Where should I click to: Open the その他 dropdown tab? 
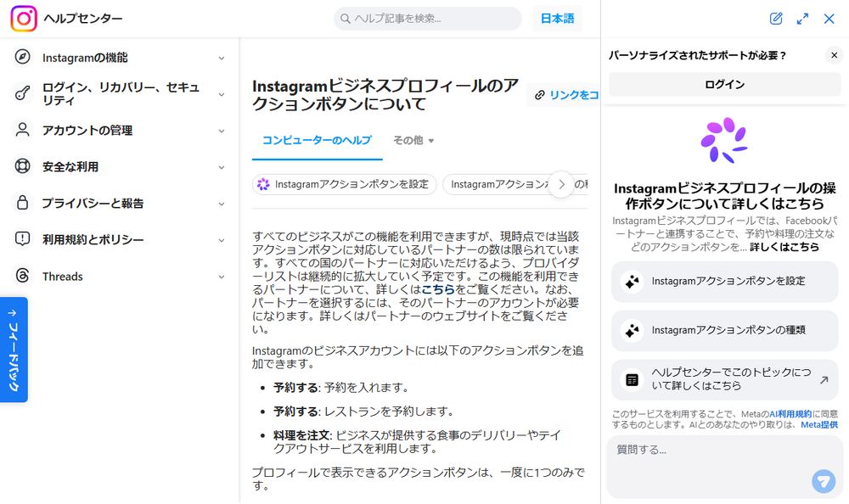pos(413,140)
